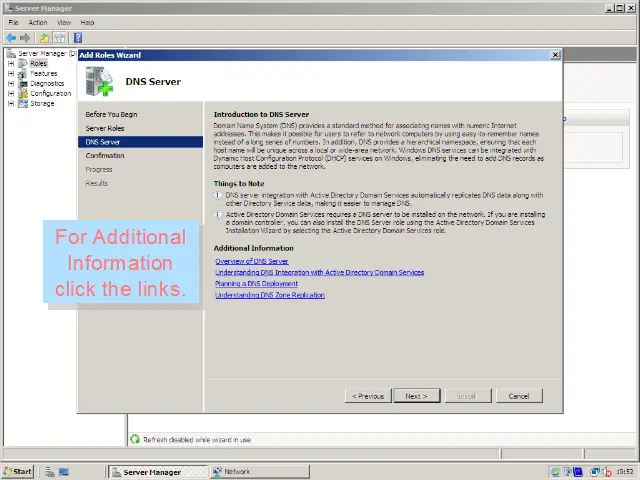Select the Server Roles wizard step

pos(105,128)
